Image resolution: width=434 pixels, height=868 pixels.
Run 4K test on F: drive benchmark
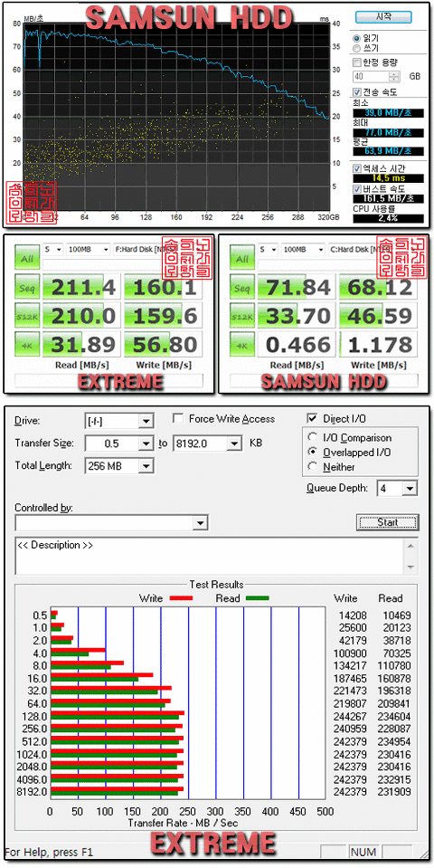pyautogui.click(x=27, y=344)
